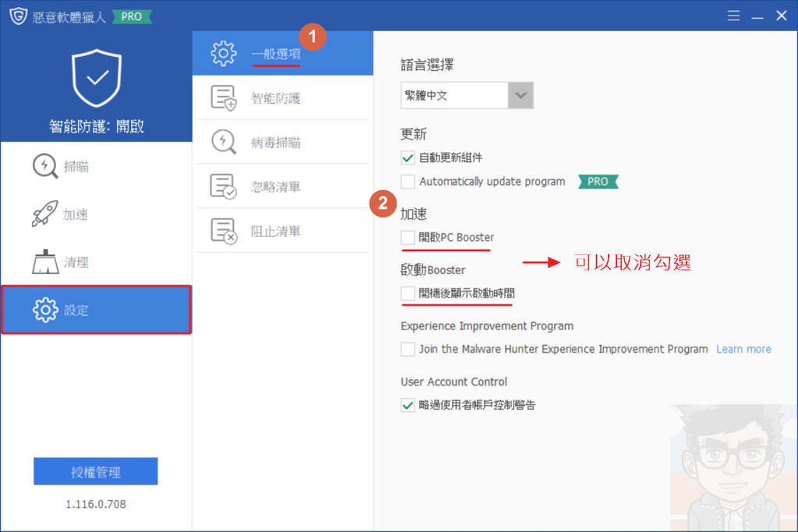
Task: Click the 設定 gear icon in the left sidebar
Action: coord(45,309)
